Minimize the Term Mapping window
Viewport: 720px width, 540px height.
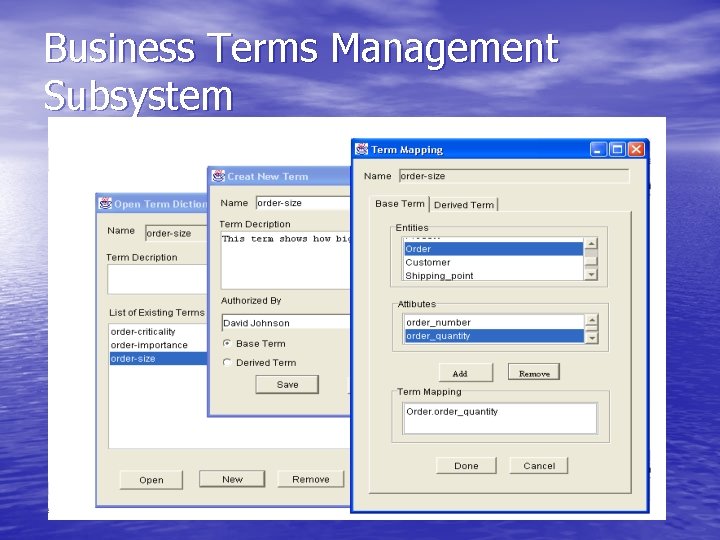[x=598, y=150]
